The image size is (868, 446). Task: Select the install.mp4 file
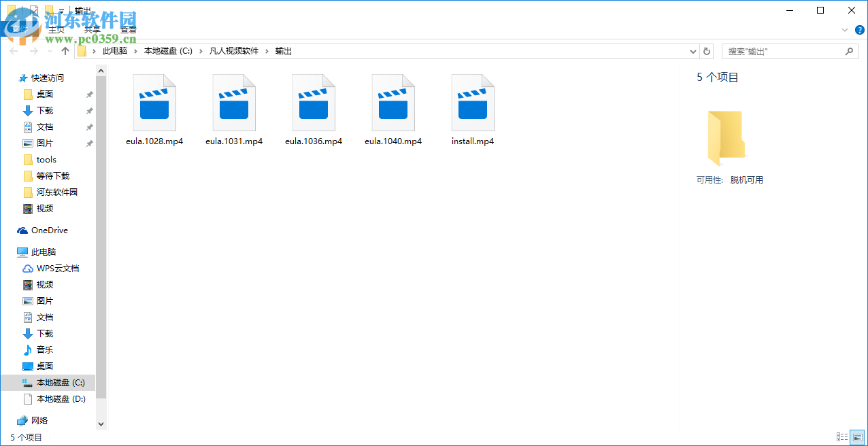pos(473,111)
